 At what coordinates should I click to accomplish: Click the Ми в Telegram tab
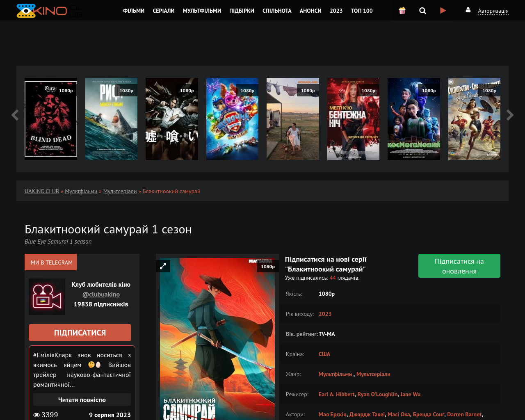click(x=51, y=262)
